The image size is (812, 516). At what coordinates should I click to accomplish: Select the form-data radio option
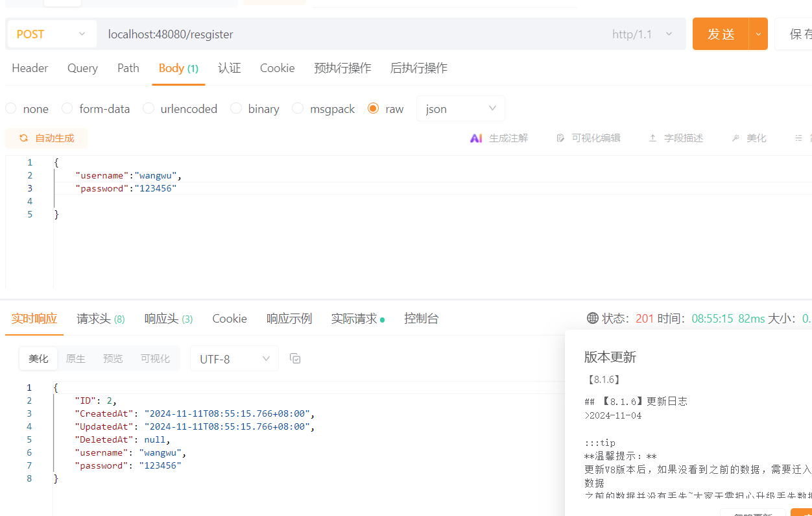[x=67, y=108]
